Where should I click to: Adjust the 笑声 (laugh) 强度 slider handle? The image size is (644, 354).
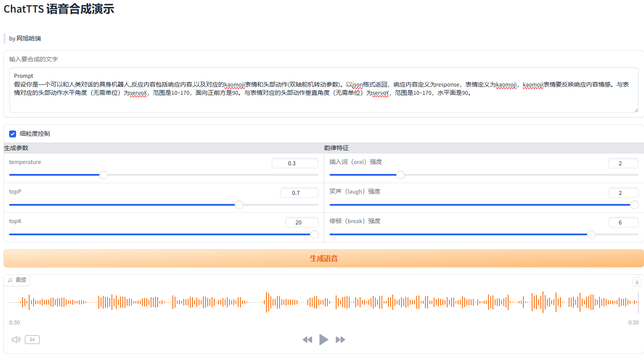click(634, 204)
